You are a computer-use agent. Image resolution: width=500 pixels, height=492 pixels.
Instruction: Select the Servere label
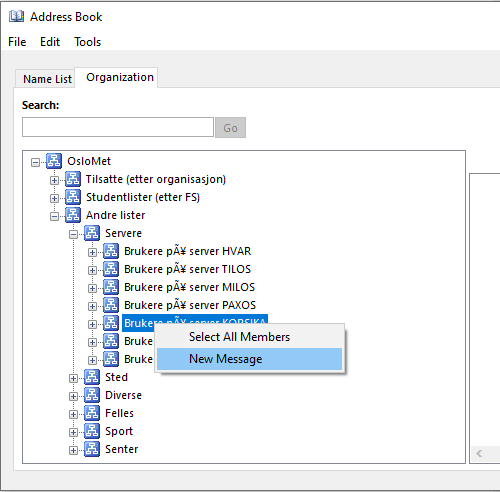(x=123, y=233)
